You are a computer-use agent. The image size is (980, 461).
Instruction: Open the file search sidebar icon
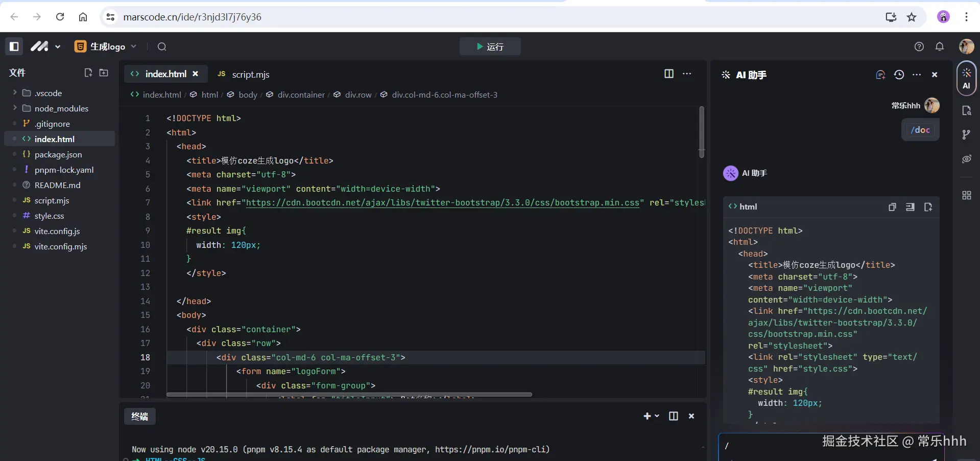click(x=966, y=110)
